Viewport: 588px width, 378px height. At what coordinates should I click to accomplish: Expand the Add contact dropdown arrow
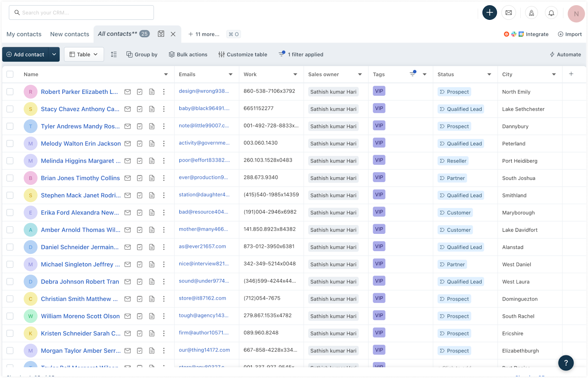coord(54,54)
